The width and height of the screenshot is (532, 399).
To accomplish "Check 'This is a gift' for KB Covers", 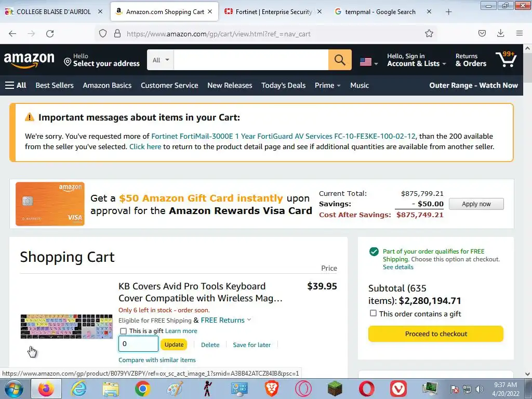I will (124, 331).
